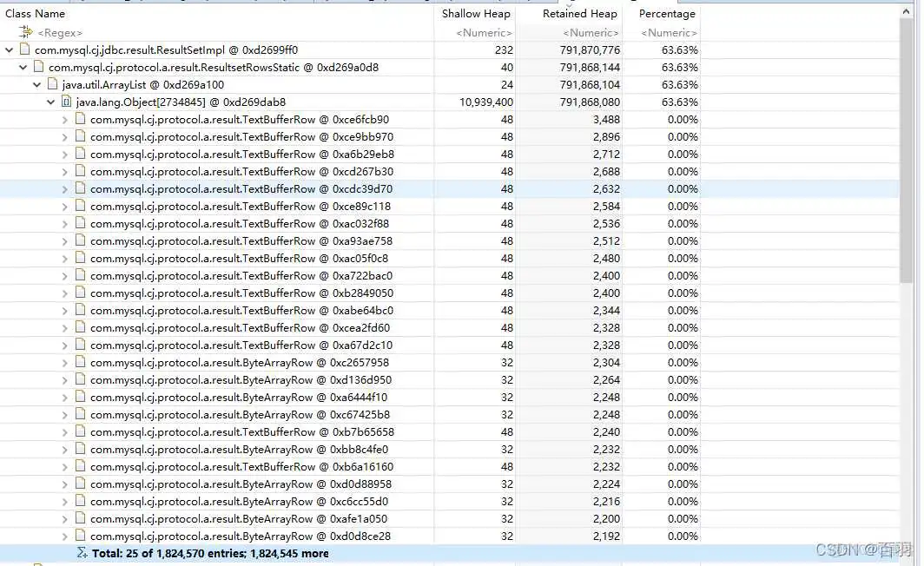This screenshot has width=924, height=566.
Task: Expand ByteArrayRow @ 0xd0d8ce28 entry
Action: pos(64,536)
